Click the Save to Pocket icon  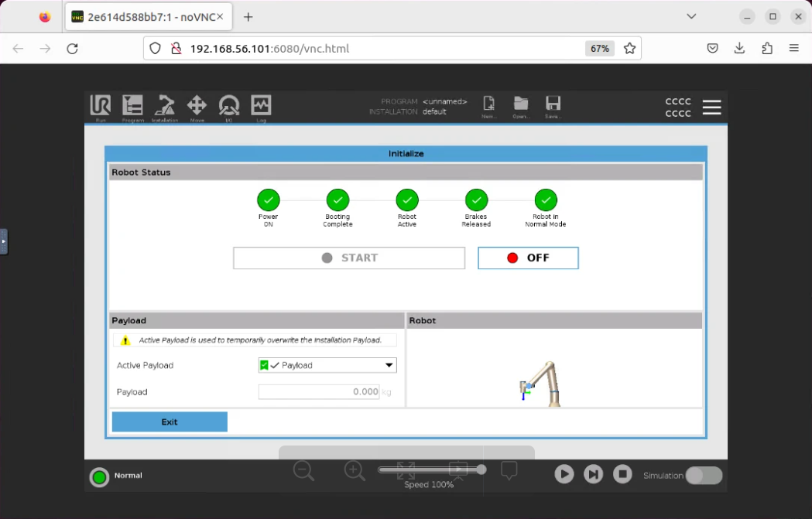point(713,48)
